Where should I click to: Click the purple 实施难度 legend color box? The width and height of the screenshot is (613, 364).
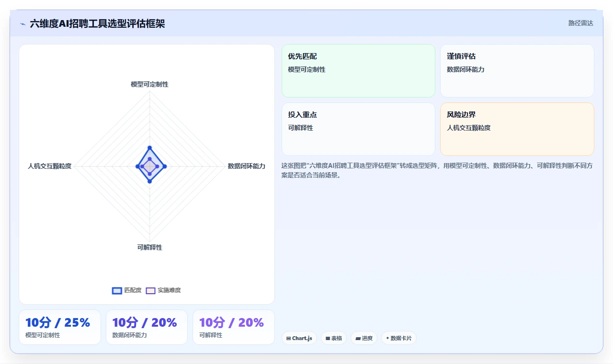tap(150, 290)
